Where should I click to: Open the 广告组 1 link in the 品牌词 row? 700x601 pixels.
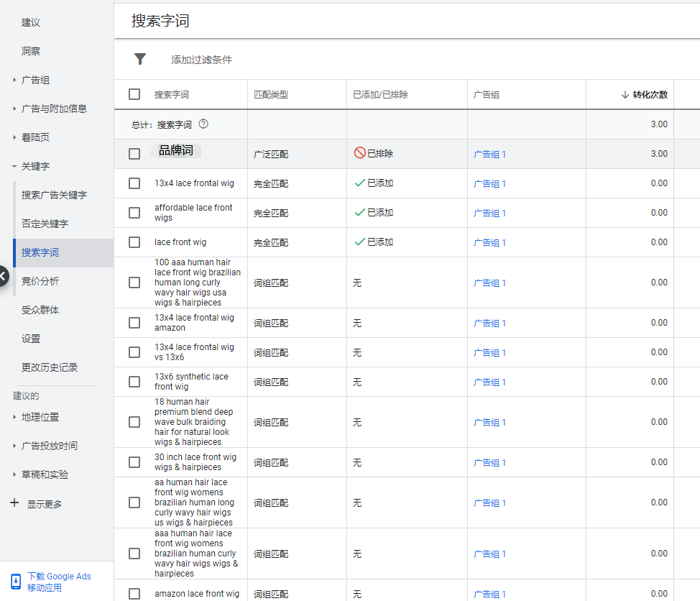(489, 153)
